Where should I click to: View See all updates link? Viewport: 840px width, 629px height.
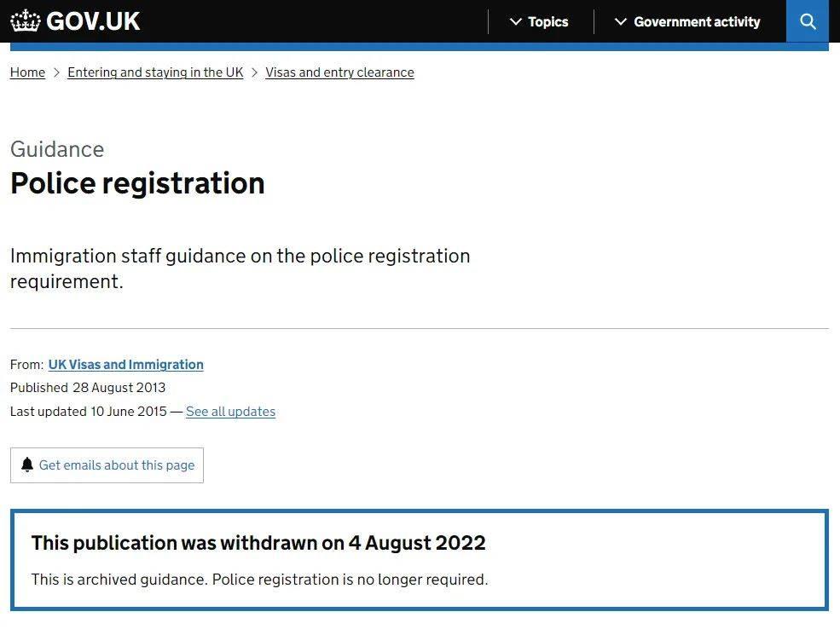(230, 412)
